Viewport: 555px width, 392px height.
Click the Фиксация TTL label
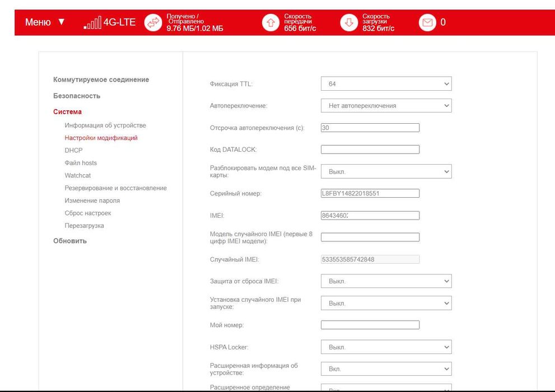click(x=231, y=84)
